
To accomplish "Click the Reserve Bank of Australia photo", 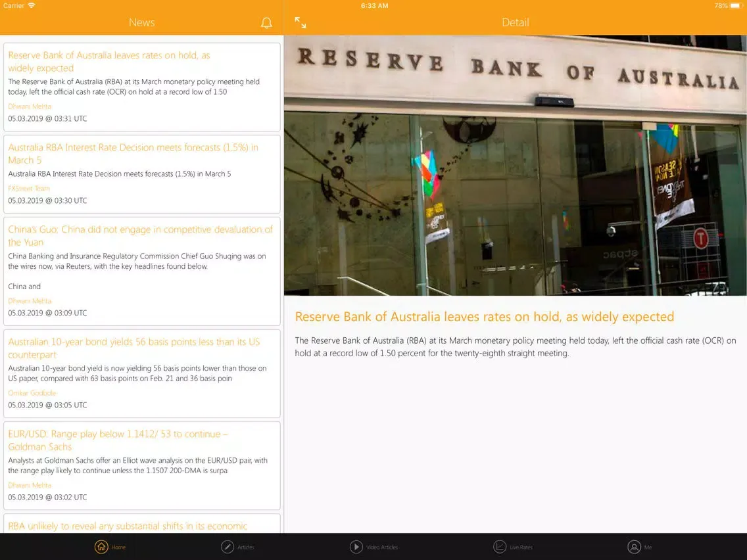I will [515, 165].
